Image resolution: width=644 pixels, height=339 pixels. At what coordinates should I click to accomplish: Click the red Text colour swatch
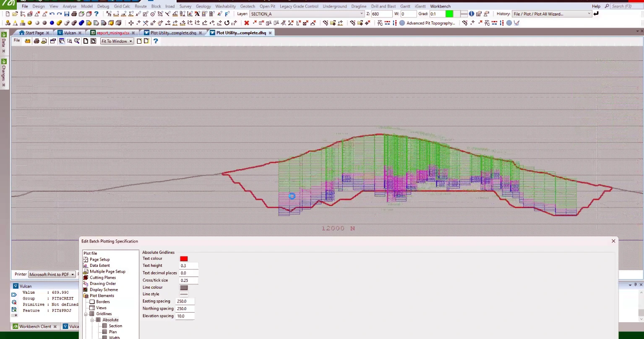184,259
